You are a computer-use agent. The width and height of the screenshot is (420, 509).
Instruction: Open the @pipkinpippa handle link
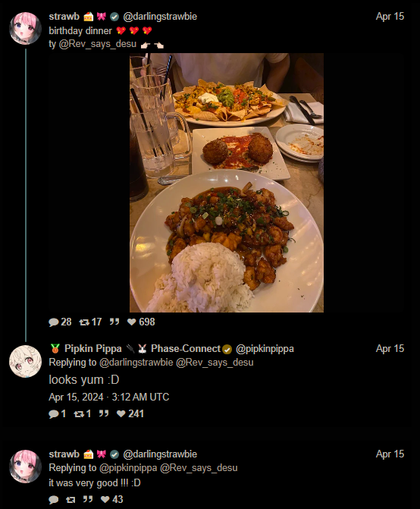(265, 349)
